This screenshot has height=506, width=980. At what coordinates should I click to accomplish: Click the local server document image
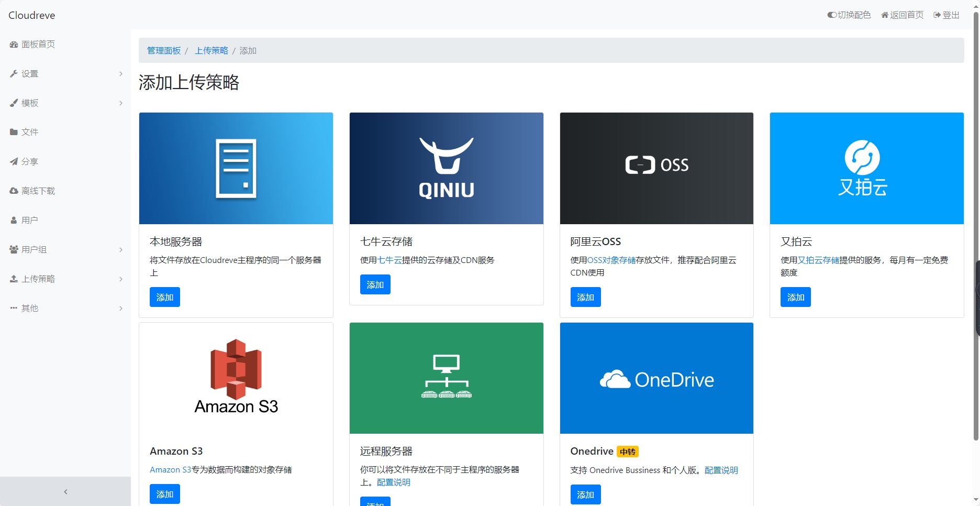[x=236, y=168]
